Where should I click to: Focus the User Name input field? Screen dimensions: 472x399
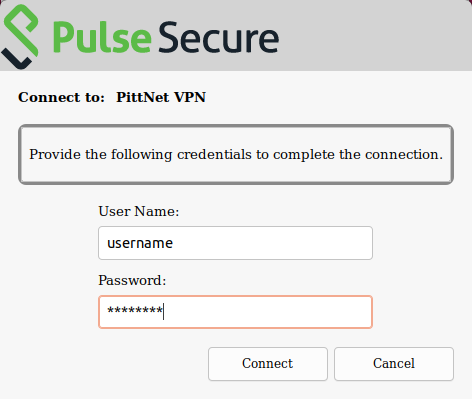click(x=235, y=243)
